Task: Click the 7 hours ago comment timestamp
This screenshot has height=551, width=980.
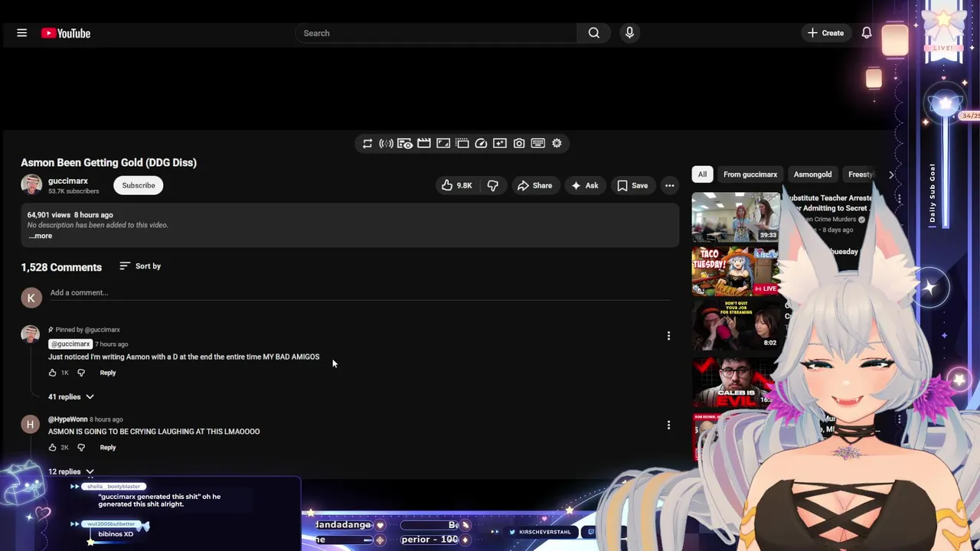Action: tap(112, 344)
